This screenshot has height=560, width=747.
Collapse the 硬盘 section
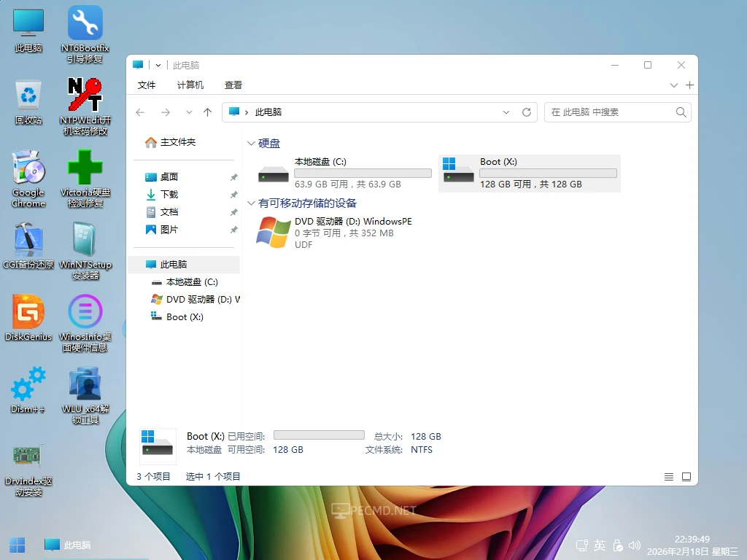252,143
